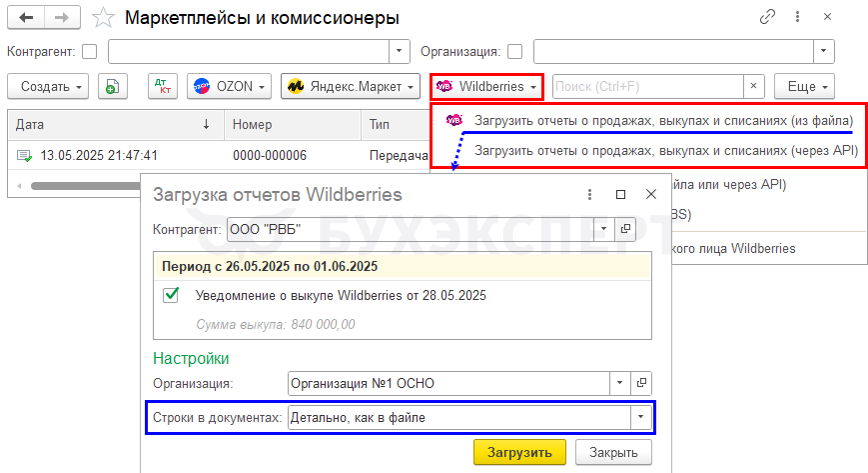Viewport: 868px width, 473px height.
Task: Open the Яндекс.Маркет dropdown menu
Action: point(350,86)
